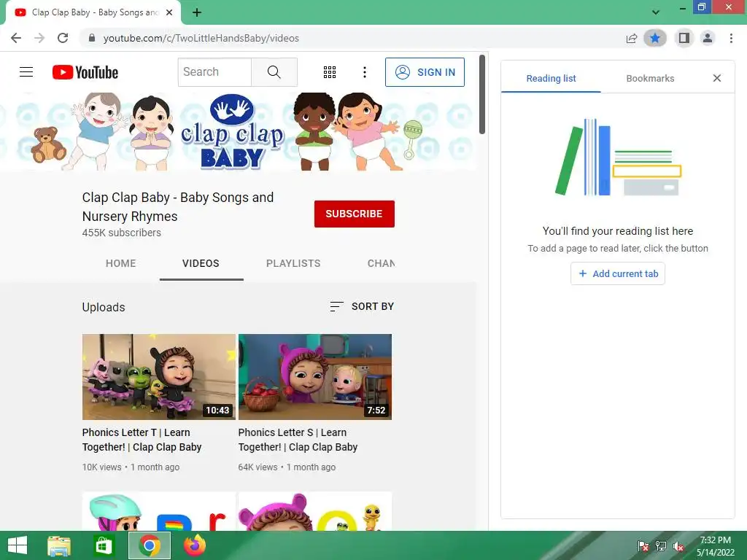Open YouTube settings three-dot menu
The height and width of the screenshot is (560, 747).
(x=365, y=72)
